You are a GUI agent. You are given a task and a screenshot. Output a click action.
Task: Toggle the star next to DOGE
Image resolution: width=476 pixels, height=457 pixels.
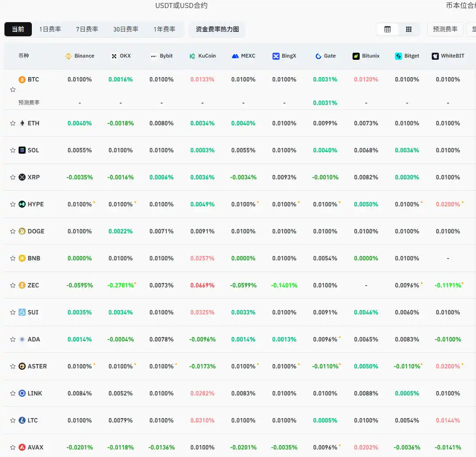coord(13,232)
